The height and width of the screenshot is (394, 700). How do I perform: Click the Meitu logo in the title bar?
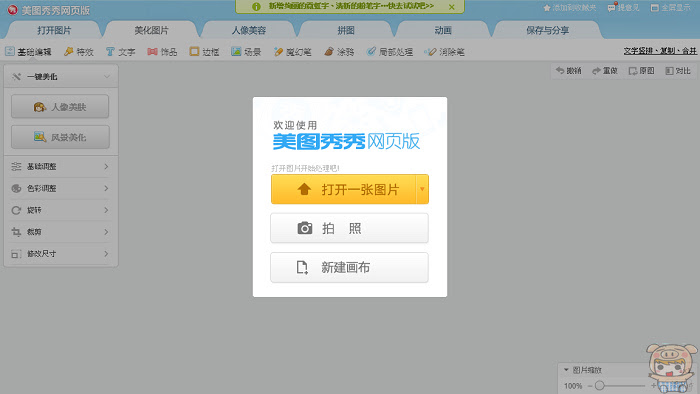pyautogui.click(x=12, y=9)
